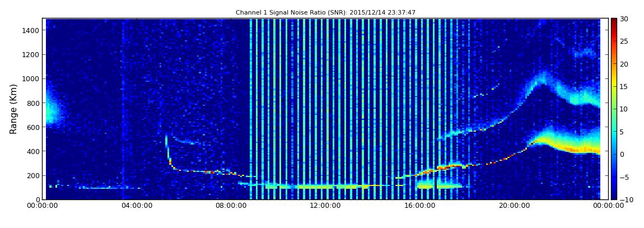
Task: Click the colorbar 25 tick label
Action: [624, 41]
